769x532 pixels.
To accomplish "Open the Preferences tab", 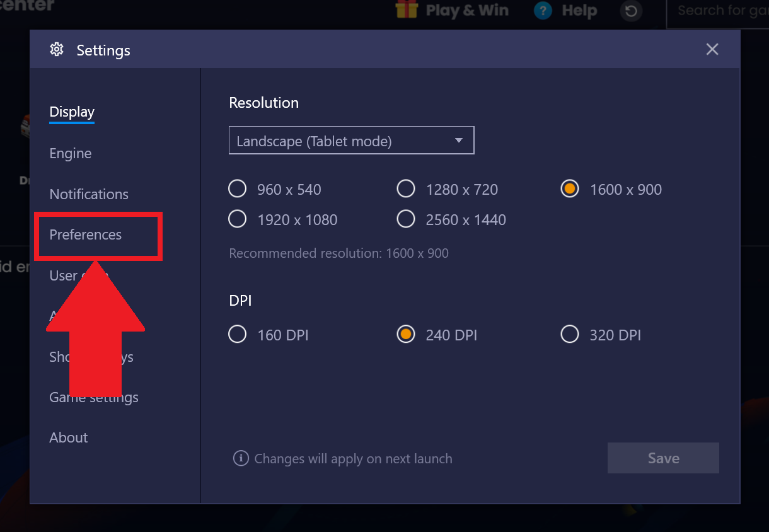I will pos(86,234).
